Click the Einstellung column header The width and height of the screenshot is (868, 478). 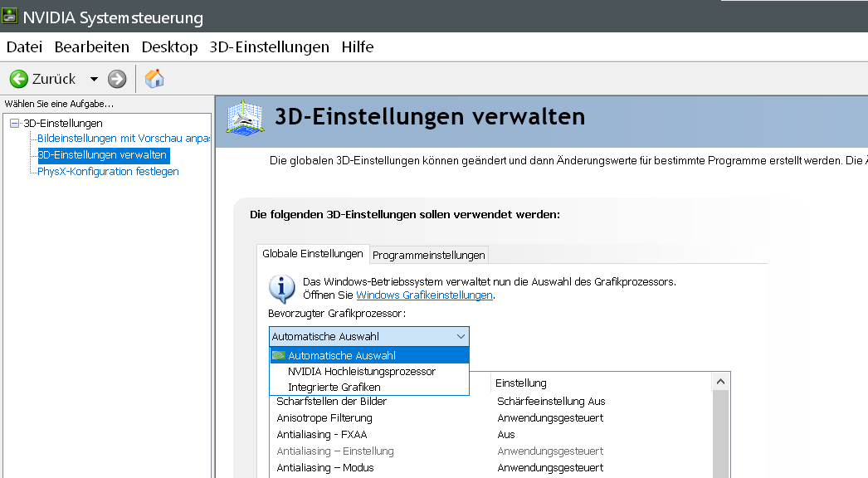tap(601, 383)
